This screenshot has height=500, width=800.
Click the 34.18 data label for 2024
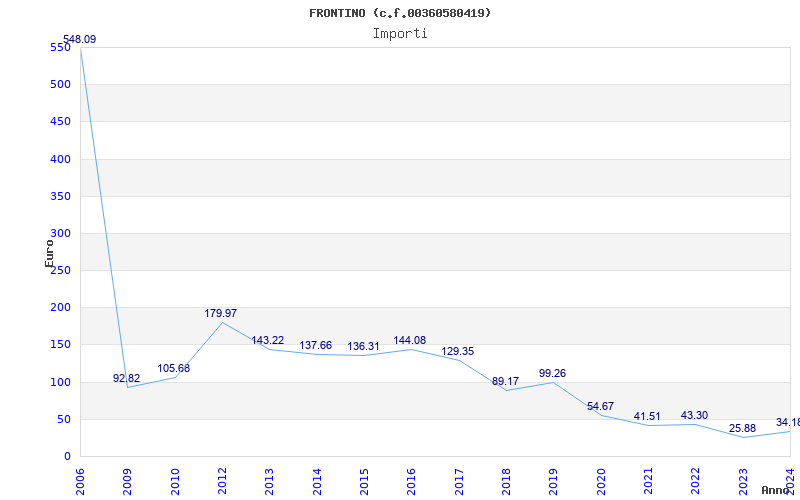[788, 422]
